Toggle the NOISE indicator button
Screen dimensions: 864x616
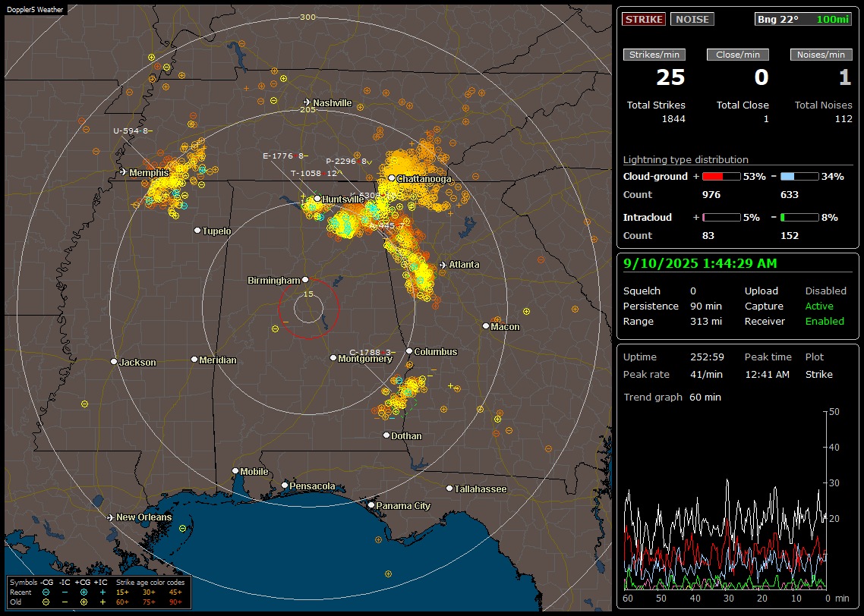[692, 19]
